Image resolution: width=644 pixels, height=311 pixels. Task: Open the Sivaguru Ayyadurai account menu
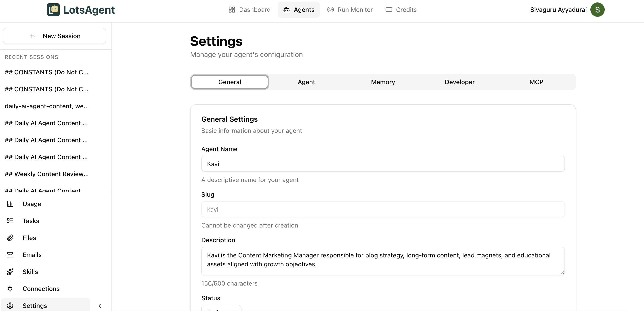[x=558, y=10]
